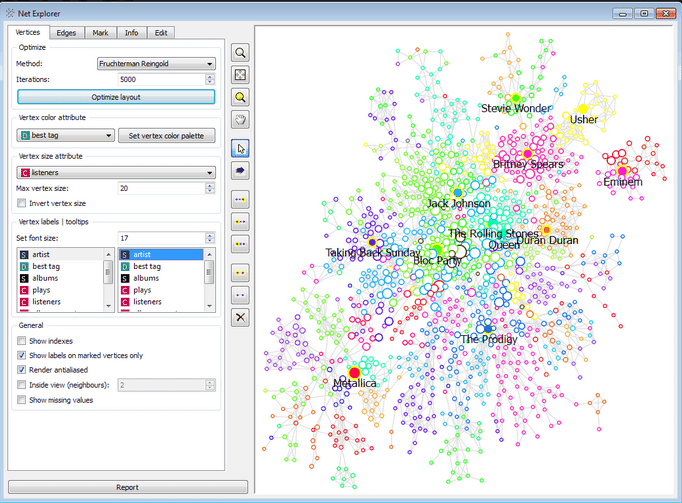Enable the Show indexes checkbox
The image size is (682, 503).
click(x=23, y=341)
